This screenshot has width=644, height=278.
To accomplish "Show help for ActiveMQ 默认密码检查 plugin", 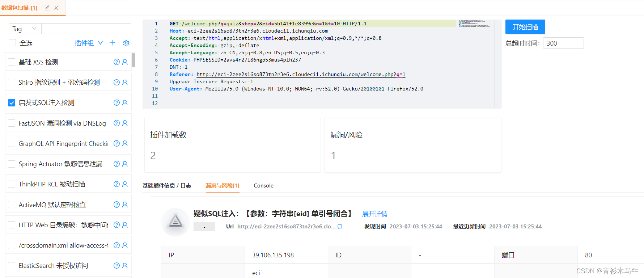I will click(x=116, y=205).
